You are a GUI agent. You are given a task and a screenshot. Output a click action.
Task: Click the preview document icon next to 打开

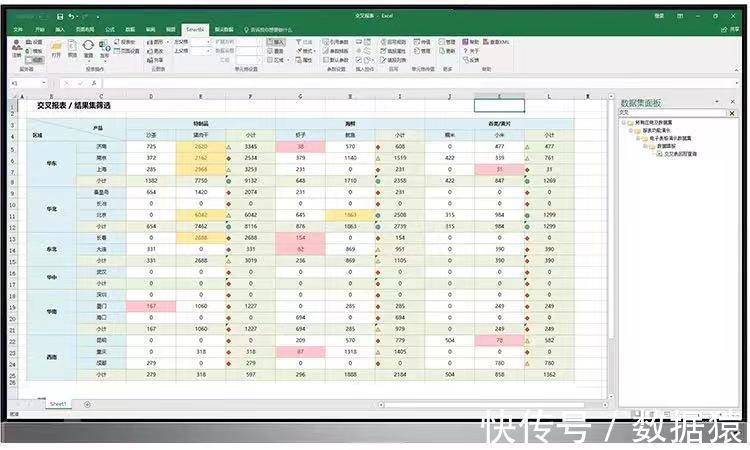(x=72, y=46)
